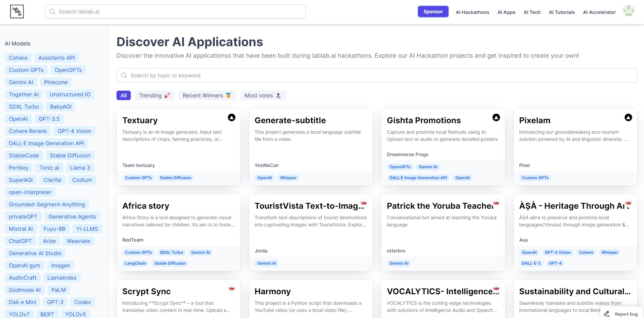644x318 pixels.
Task: Click the Sponsor button
Action: point(433,12)
